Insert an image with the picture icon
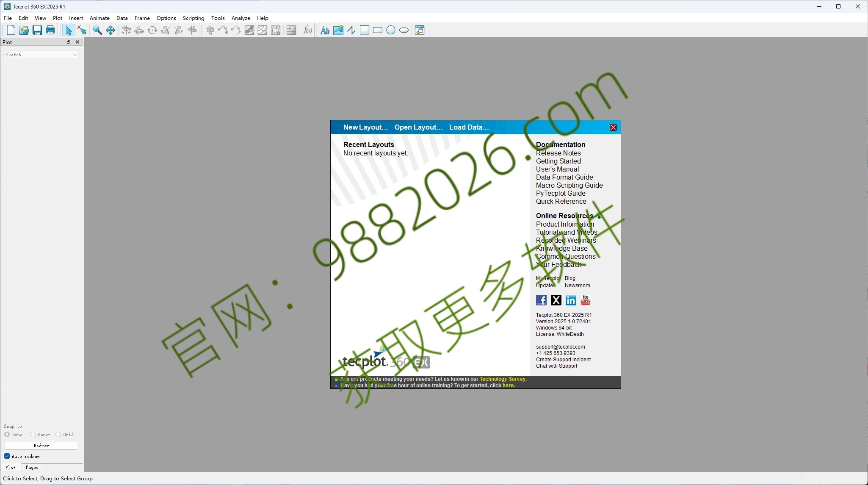This screenshot has width=868, height=485. [338, 30]
